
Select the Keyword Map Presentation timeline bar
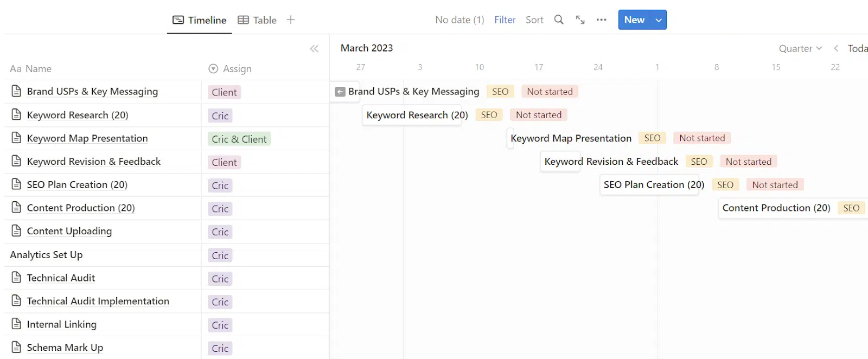(571, 138)
